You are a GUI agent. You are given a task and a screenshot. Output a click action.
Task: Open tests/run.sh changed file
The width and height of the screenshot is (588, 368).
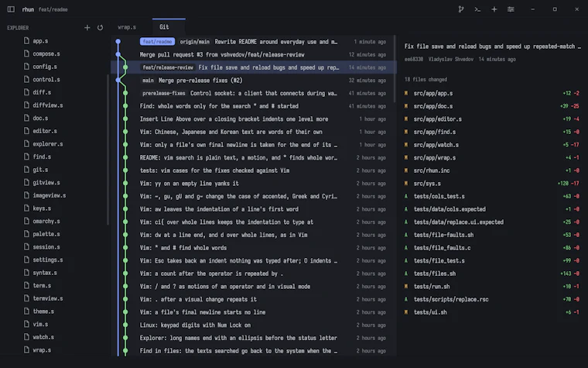click(492, 286)
